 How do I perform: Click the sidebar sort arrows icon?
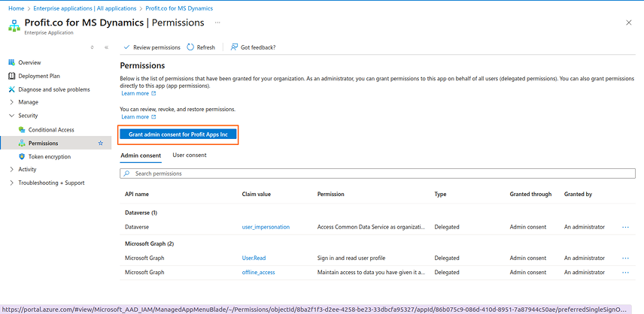92,47
